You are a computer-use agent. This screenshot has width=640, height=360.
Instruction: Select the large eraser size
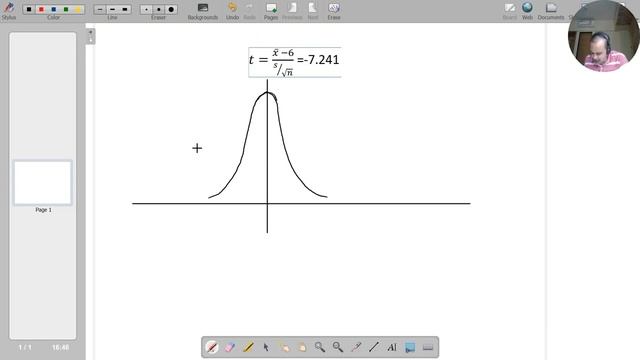coord(171,9)
